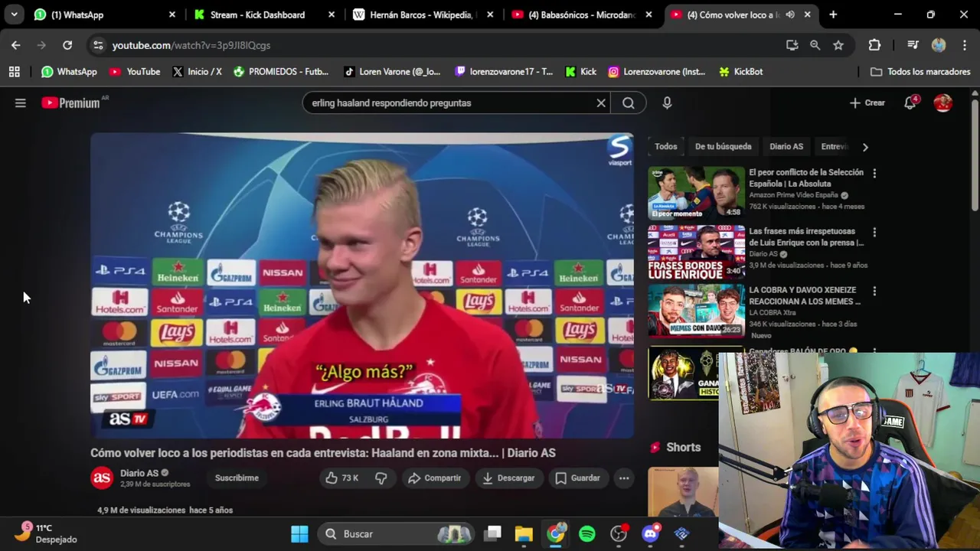Open a new browser tab
Image resolution: width=980 pixels, height=551 pixels.
tap(833, 15)
